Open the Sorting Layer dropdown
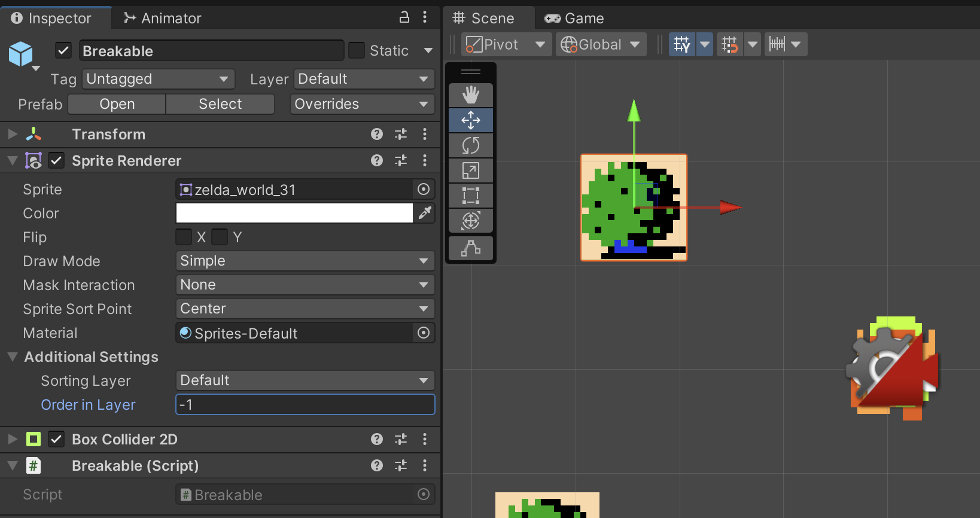Screen dimensions: 980x518 tap(305, 380)
